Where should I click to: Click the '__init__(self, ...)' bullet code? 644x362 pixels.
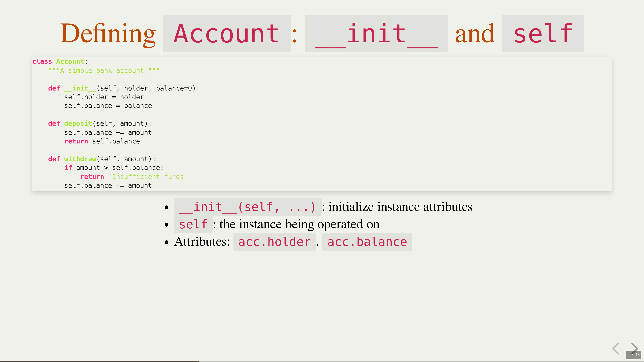click(248, 207)
